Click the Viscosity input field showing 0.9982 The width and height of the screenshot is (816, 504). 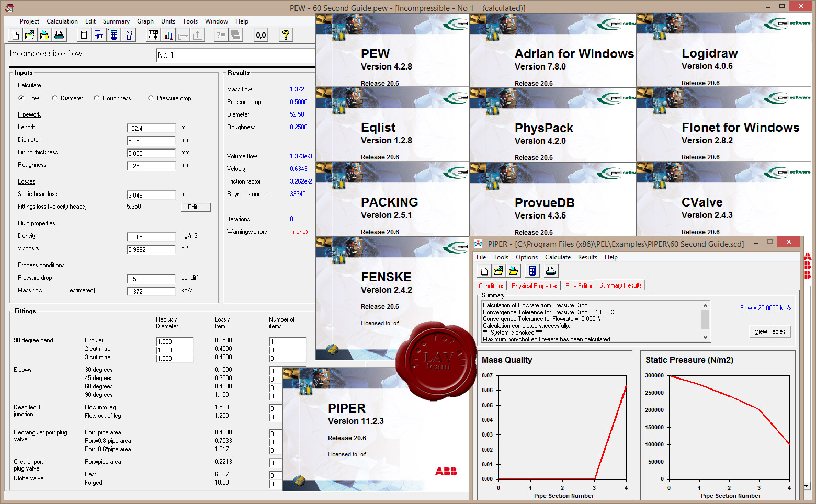[x=151, y=249]
